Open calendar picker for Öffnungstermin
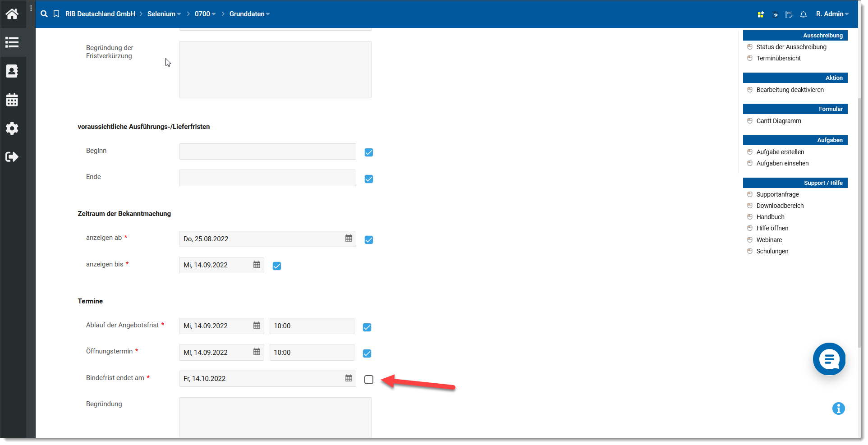This screenshot has width=868, height=445. (x=257, y=352)
